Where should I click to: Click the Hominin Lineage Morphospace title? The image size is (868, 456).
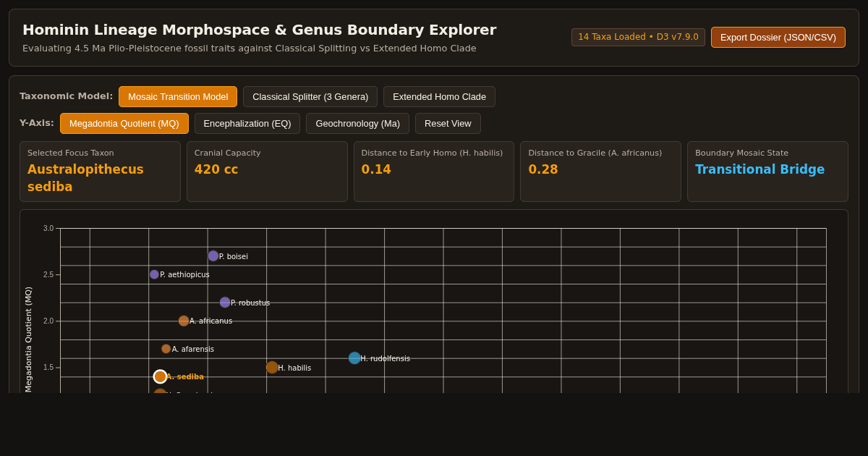click(x=259, y=30)
